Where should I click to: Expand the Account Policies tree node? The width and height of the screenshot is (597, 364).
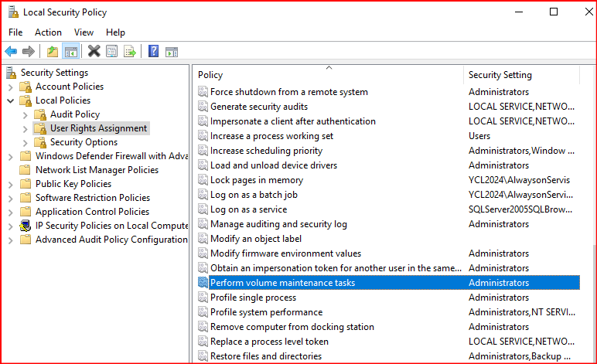11,87
